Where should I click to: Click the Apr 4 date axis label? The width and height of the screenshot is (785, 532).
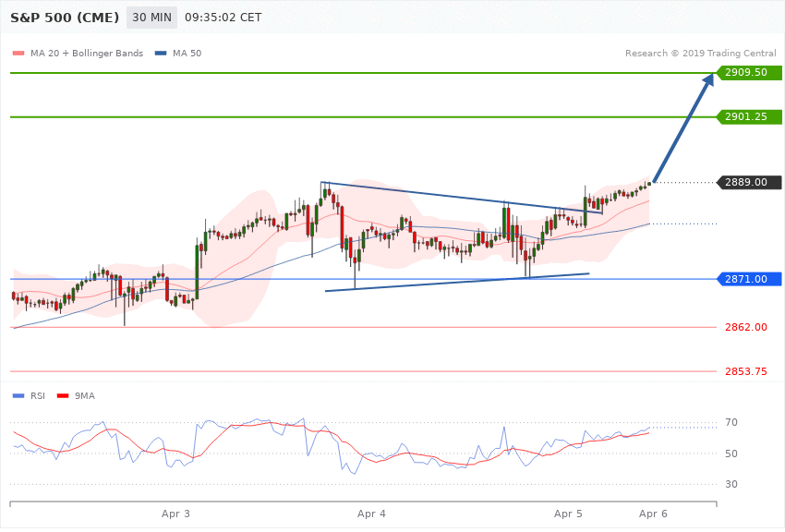pos(371,514)
